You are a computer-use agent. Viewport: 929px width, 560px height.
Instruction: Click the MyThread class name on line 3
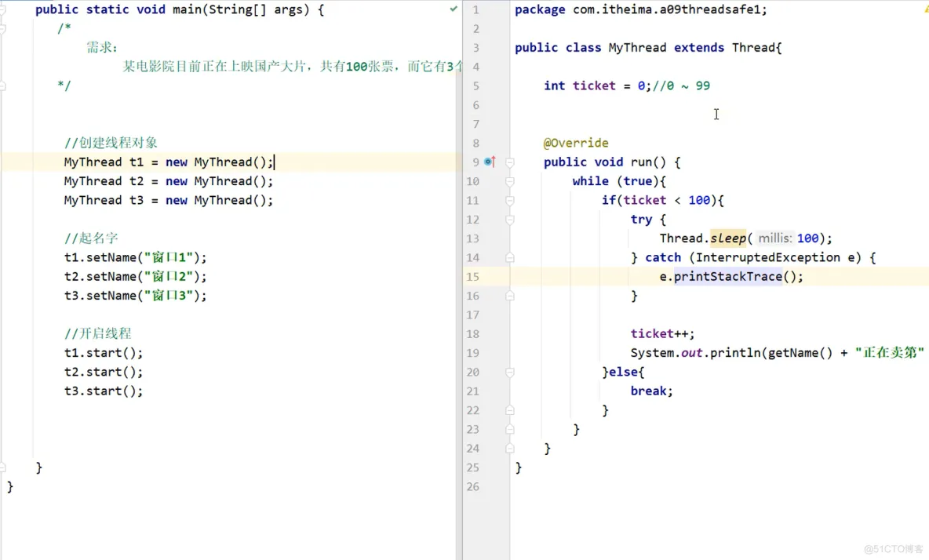point(637,47)
